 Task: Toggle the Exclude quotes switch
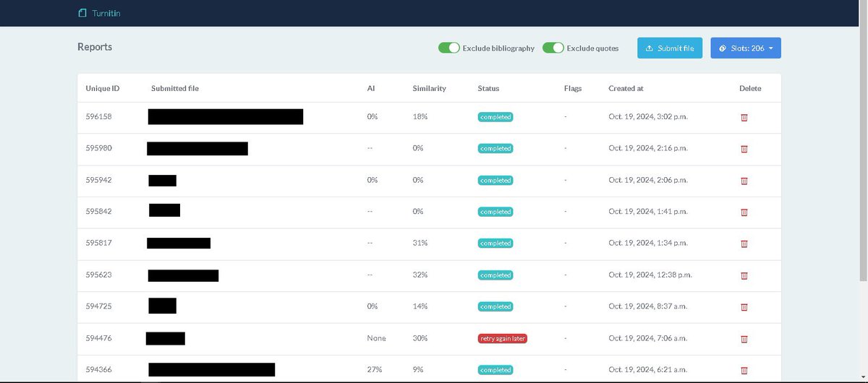(x=553, y=48)
